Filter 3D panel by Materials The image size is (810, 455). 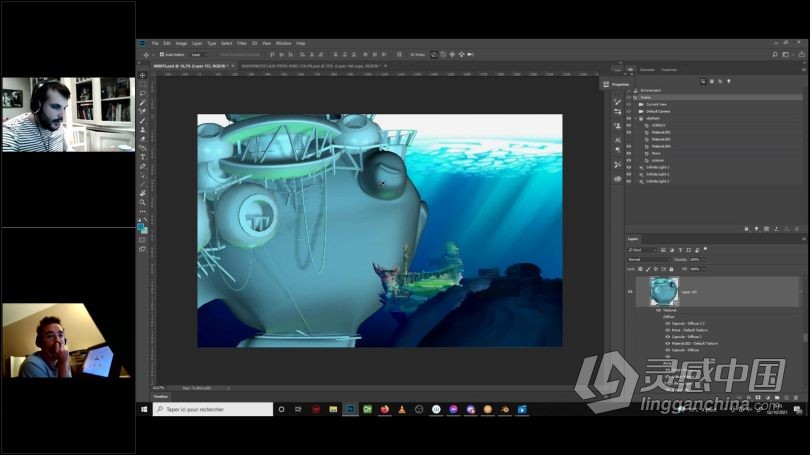(x=720, y=81)
